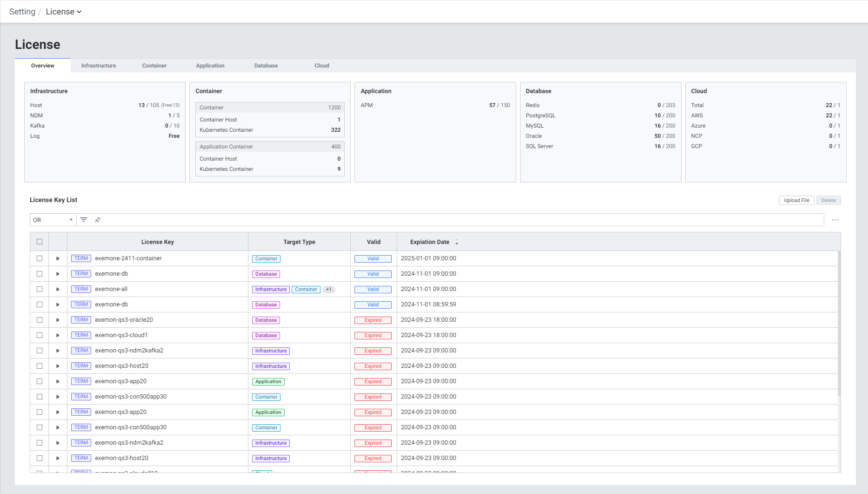Select the exemon-qs3-cloud1 row checkbox
Image resolution: width=868 pixels, height=494 pixels.
pos(40,335)
